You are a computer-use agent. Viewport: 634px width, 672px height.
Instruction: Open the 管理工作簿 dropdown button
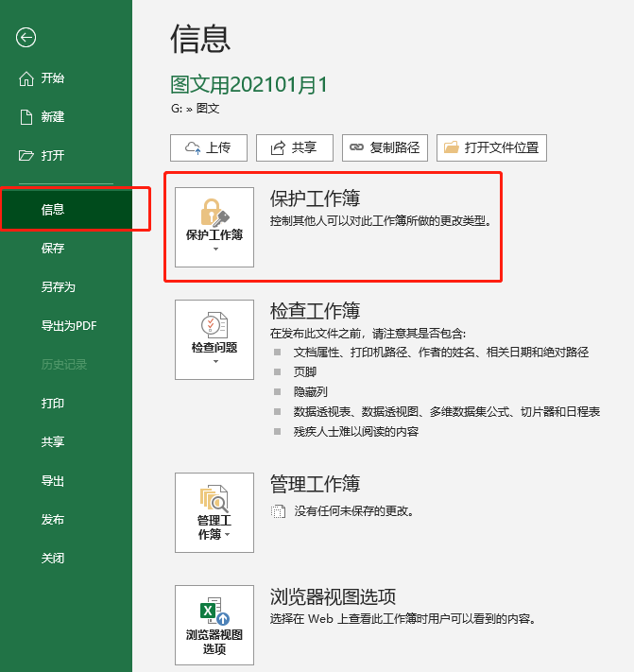pyautogui.click(x=214, y=512)
